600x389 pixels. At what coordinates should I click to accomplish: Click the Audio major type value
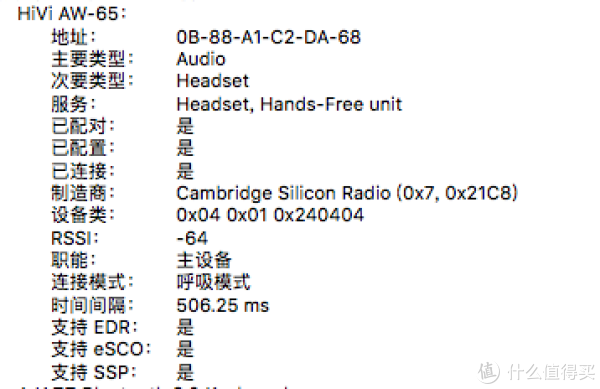[201, 59]
